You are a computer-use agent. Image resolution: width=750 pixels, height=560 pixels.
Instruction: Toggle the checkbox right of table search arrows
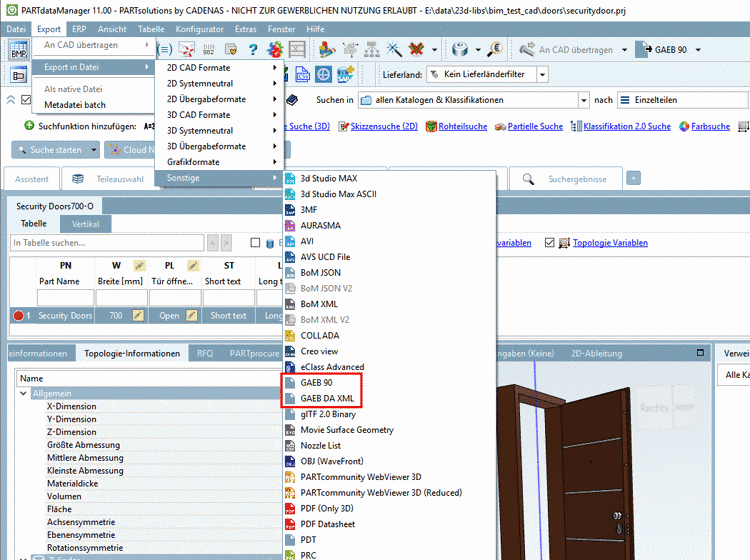(255, 243)
